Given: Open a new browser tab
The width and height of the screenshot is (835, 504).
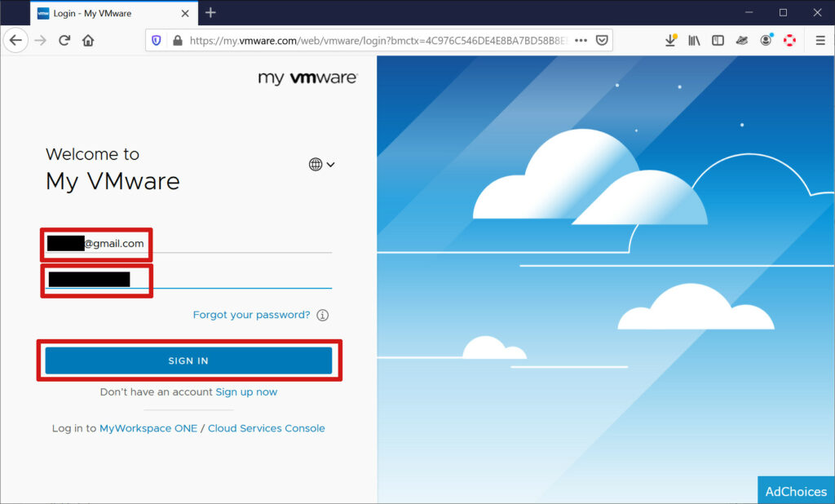Looking at the screenshot, I should [x=210, y=13].
